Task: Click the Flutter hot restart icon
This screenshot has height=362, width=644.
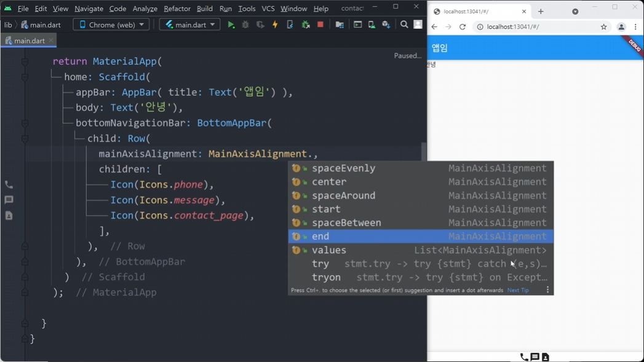Action: pyautogui.click(x=290, y=25)
